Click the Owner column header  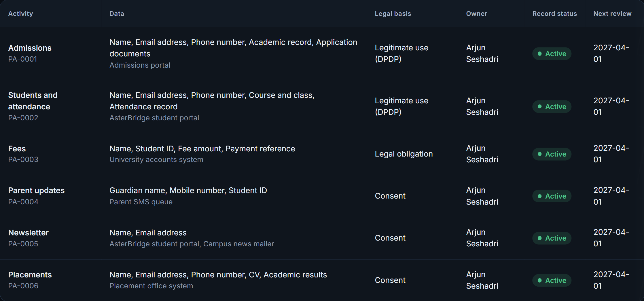[476, 14]
